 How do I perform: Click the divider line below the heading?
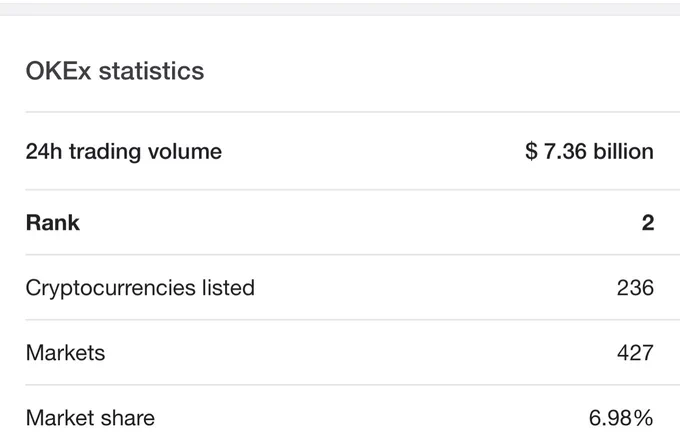pos(353,112)
